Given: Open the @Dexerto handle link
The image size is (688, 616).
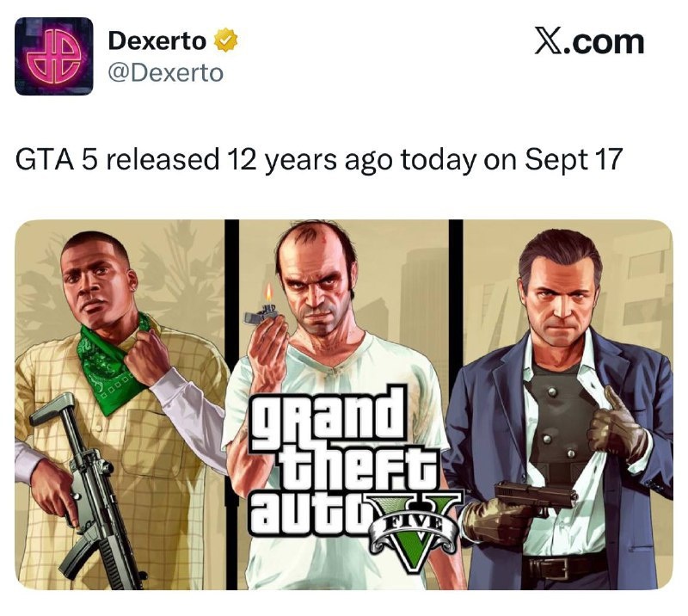Looking at the screenshot, I should point(165,73).
